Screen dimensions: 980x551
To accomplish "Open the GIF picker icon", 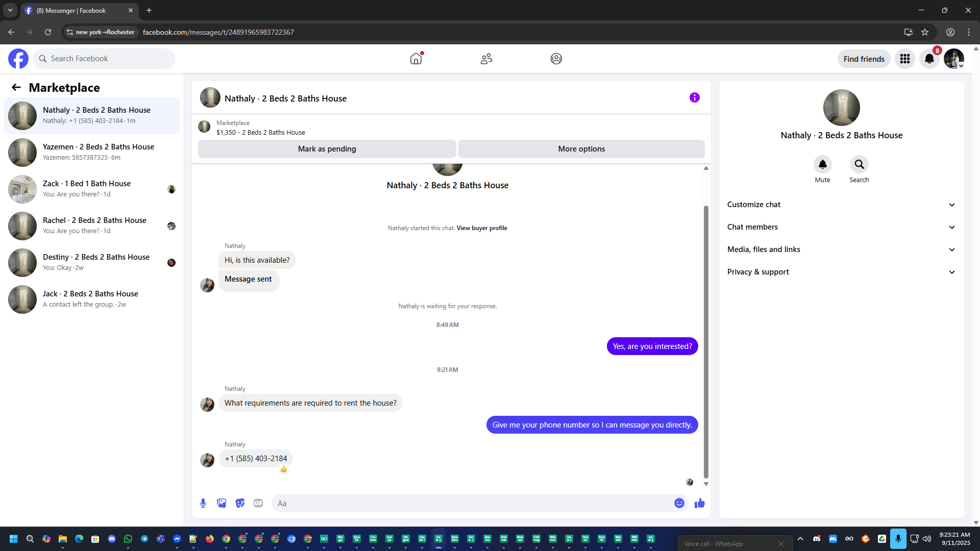I will (258, 503).
